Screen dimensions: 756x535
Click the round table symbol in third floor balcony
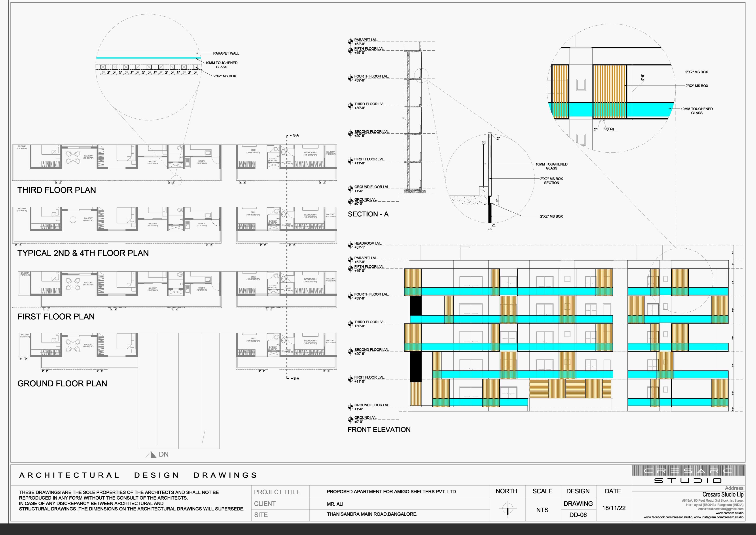(73, 157)
